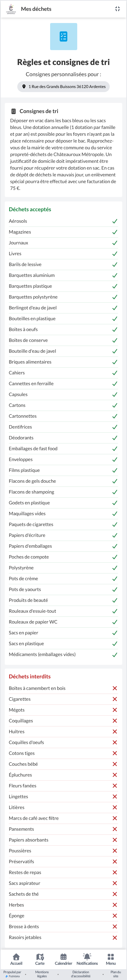Open the Menu grid icon
The width and height of the screenshot is (127, 980).
point(111,959)
